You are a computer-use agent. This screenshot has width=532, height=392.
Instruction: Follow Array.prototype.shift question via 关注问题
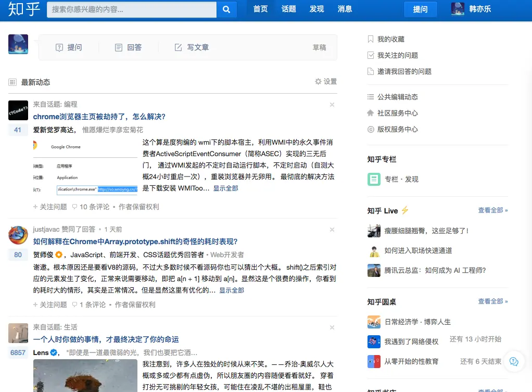point(50,305)
